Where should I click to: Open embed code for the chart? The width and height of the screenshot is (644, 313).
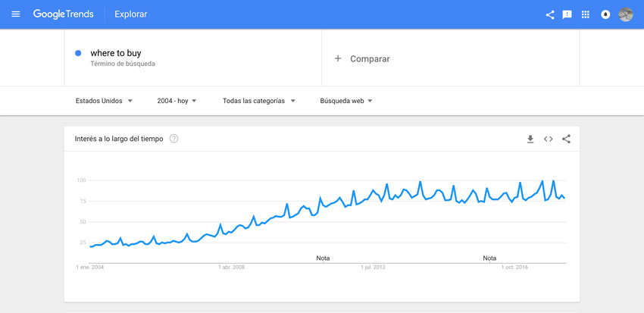click(x=549, y=139)
